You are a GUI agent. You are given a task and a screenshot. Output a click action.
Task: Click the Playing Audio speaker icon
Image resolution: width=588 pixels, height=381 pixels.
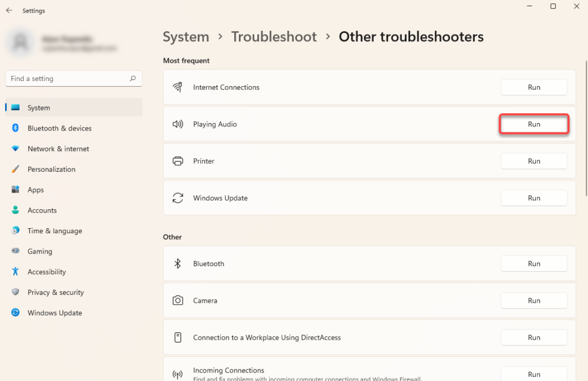(x=178, y=124)
